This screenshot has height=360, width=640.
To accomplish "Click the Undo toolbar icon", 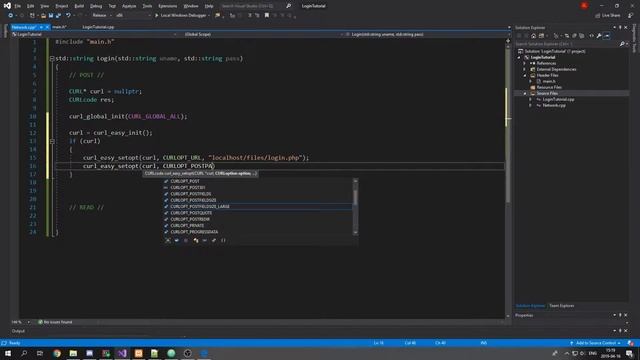I will pyautogui.click(x=68, y=16).
